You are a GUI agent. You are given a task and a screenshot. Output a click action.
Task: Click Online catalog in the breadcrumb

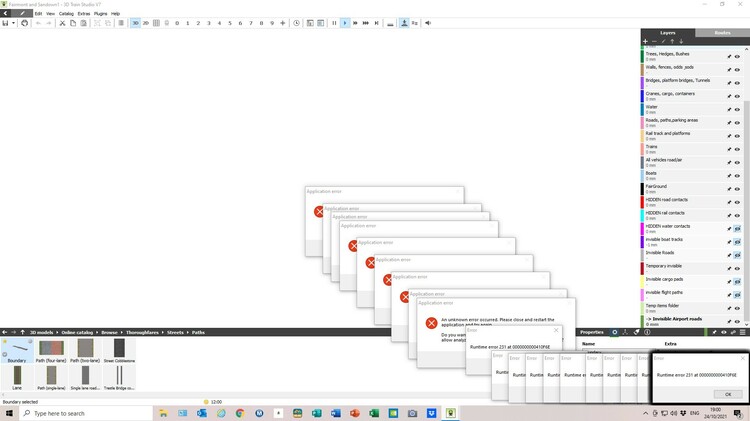(x=77, y=332)
